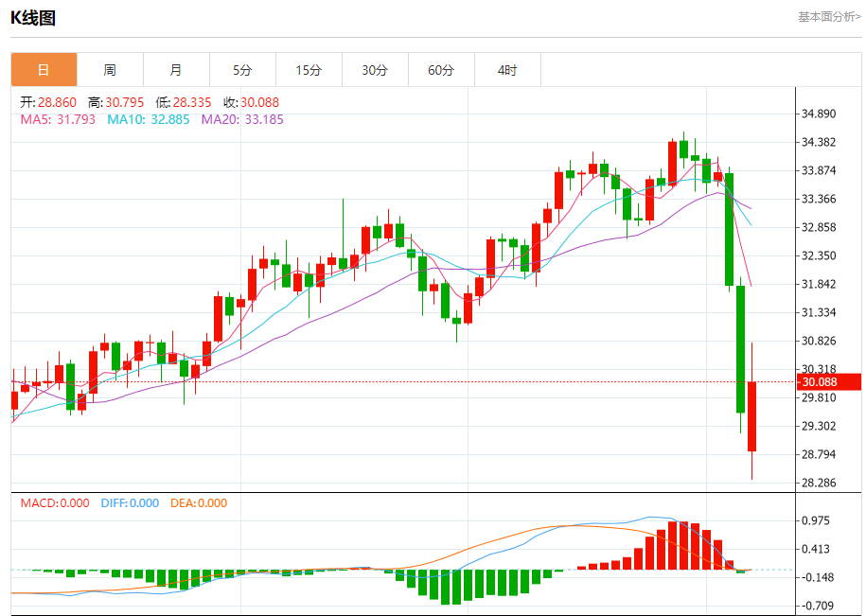Click the MA20: 33.185 indicator label
Image resolution: width=866 pixels, height=616 pixels.
pos(242,119)
